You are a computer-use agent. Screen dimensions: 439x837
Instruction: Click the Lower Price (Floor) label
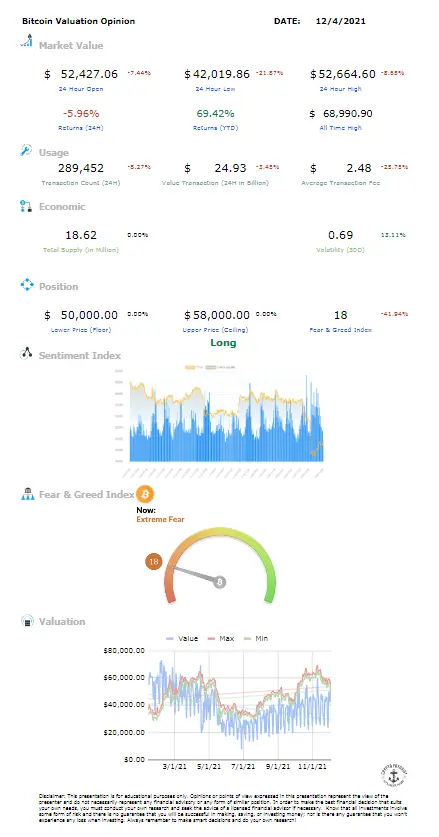81,330
